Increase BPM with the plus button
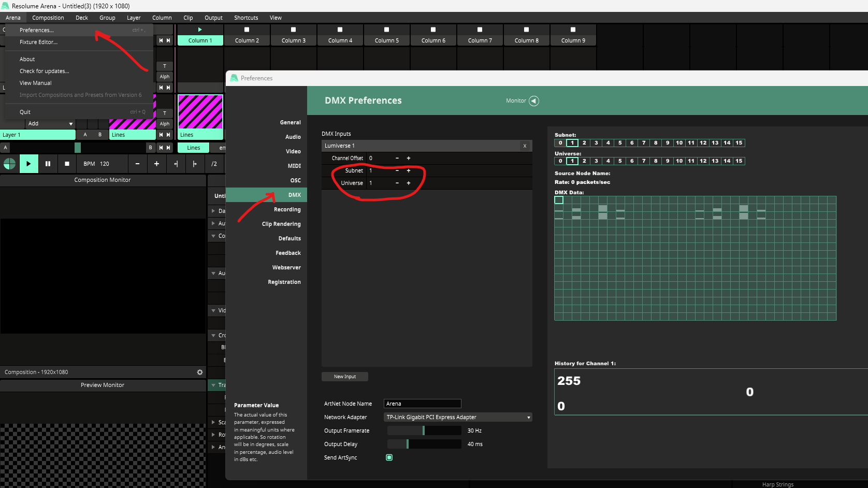The height and width of the screenshot is (488, 868). click(156, 164)
